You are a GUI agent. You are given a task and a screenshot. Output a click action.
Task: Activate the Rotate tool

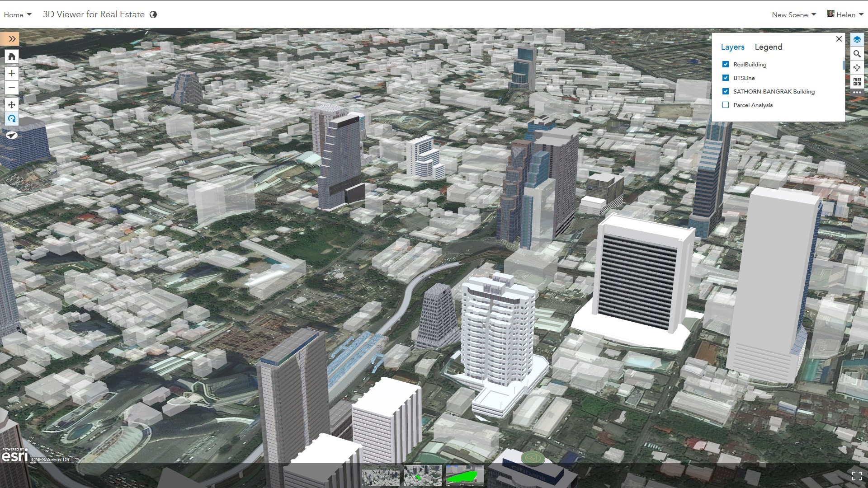point(12,119)
